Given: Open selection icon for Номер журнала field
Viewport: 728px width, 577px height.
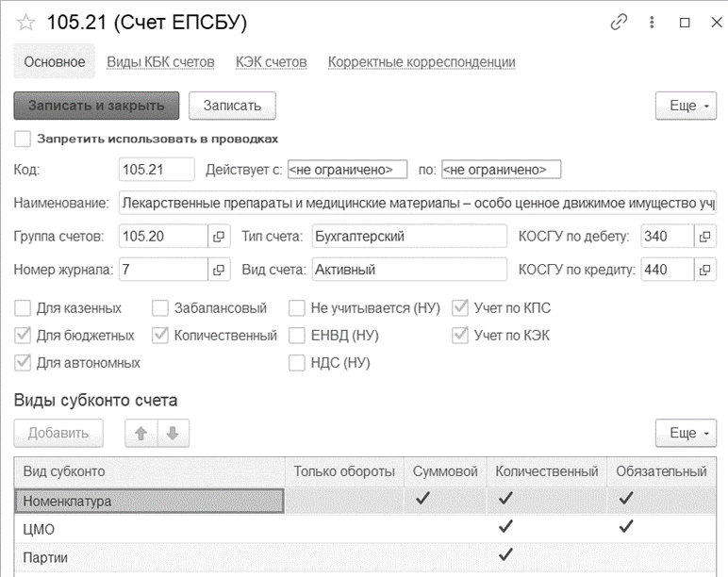Looking at the screenshot, I should [x=219, y=270].
